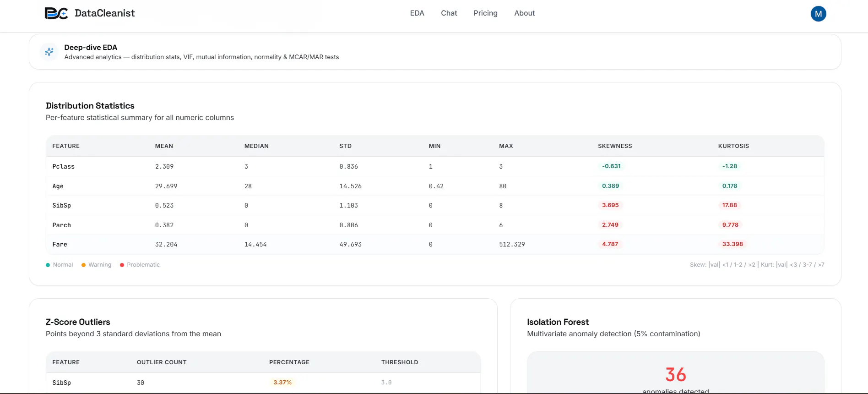
Task: Click the DataCleanist logo icon
Action: tap(56, 13)
